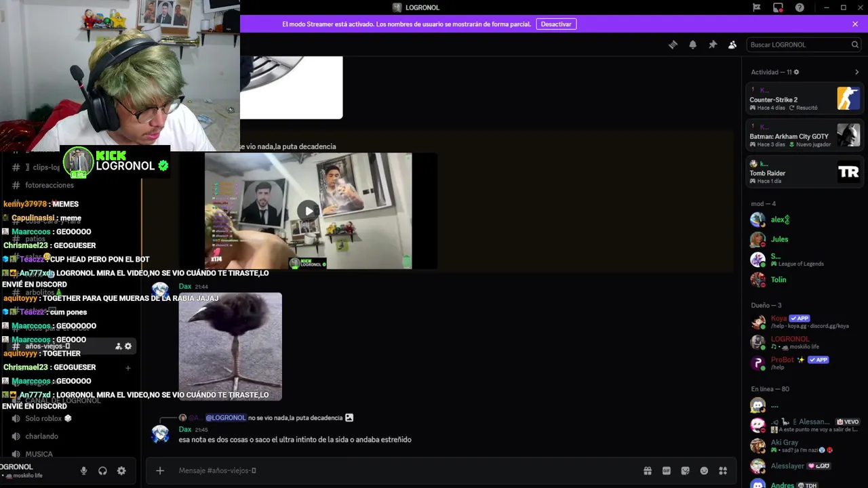
Task: Click the image attachment icon in reply preview
Action: tap(349, 418)
